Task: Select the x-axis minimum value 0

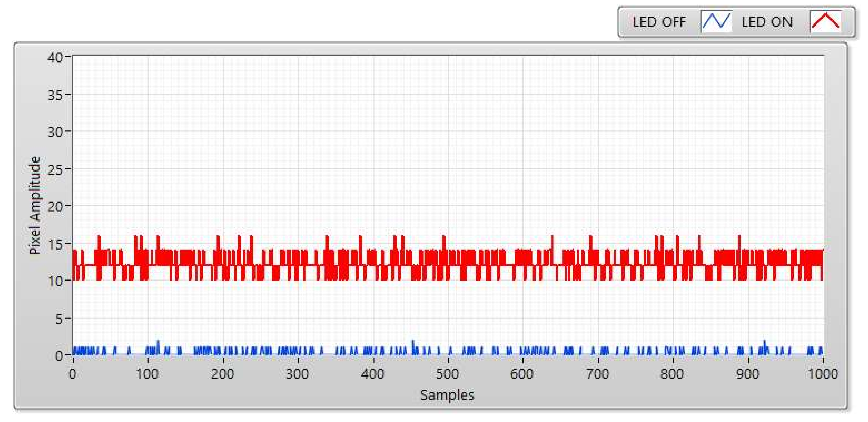Action: coord(72,374)
